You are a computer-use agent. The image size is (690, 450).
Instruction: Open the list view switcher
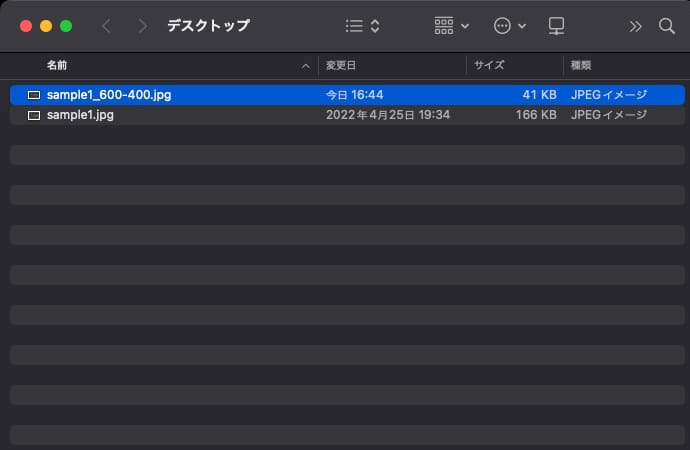pos(361,26)
